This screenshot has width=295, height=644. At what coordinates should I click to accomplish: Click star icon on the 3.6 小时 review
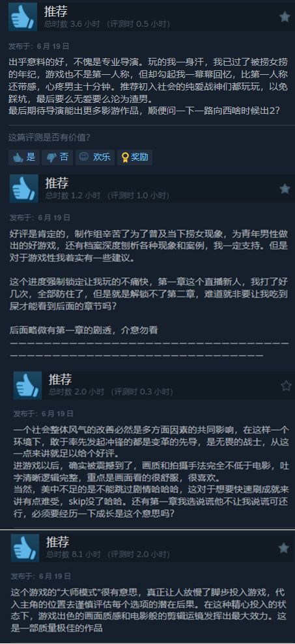coord(285,16)
